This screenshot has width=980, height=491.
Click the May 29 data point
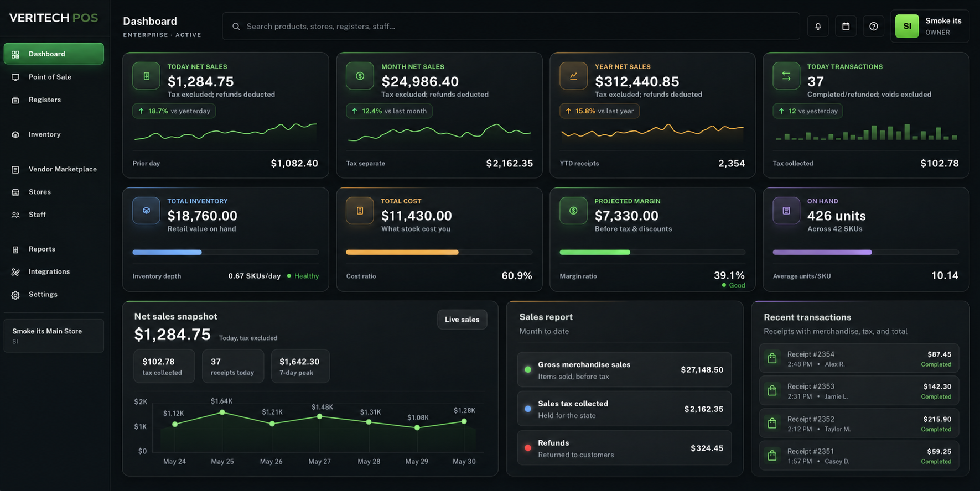point(417,427)
